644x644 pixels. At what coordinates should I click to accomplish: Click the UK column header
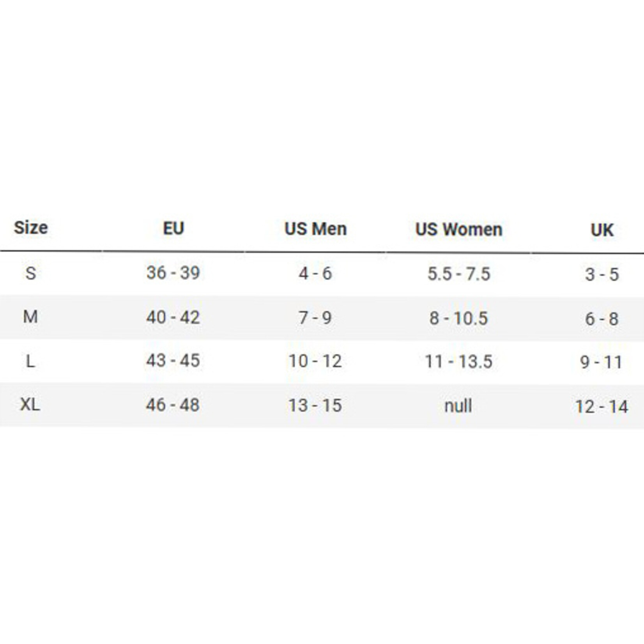click(602, 230)
